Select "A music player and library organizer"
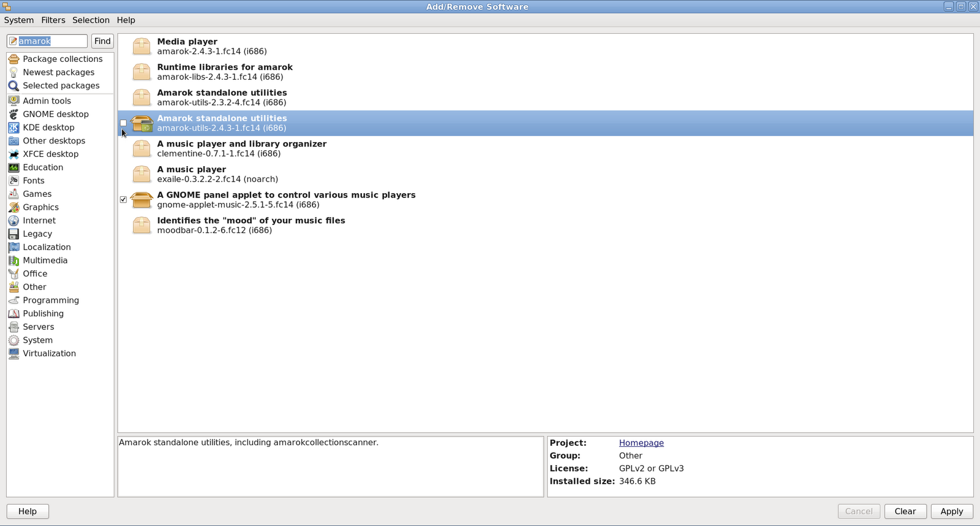The width and height of the screenshot is (980, 526). (242, 143)
